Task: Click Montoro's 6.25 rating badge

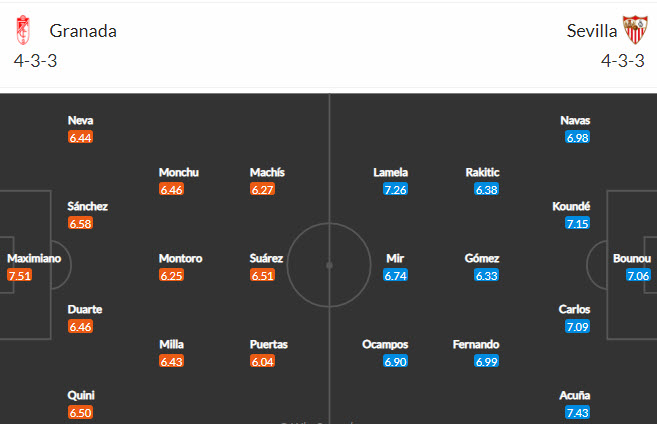Action: point(172,275)
